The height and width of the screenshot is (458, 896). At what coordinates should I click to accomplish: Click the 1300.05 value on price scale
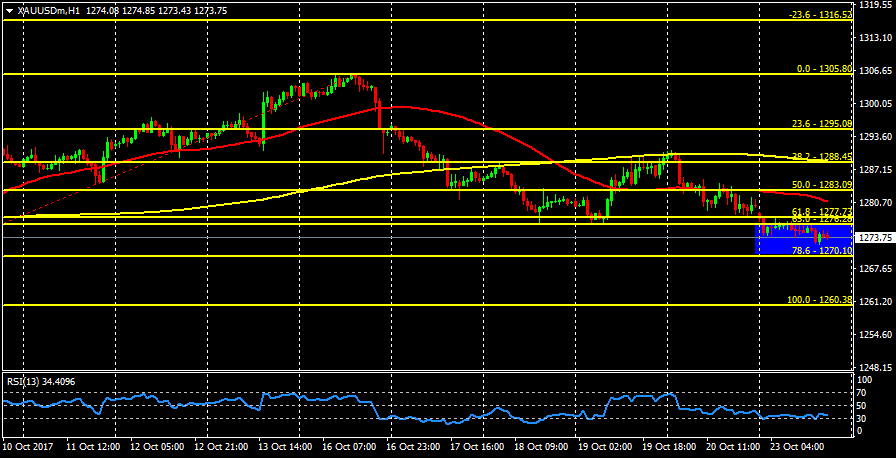(x=876, y=104)
